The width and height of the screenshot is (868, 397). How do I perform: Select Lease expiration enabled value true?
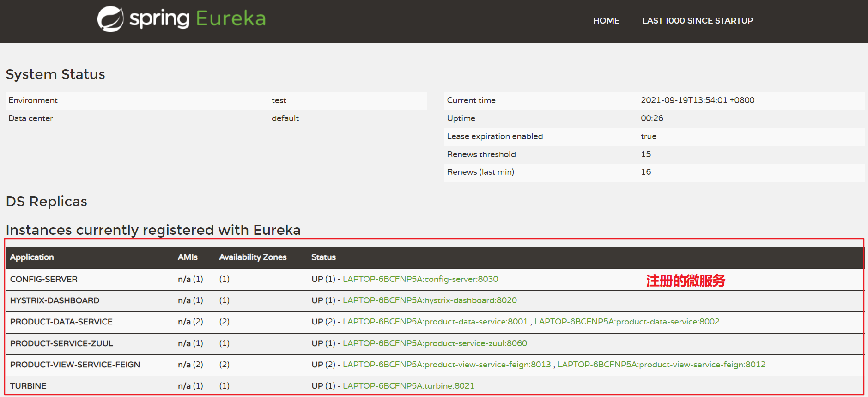[x=649, y=136]
